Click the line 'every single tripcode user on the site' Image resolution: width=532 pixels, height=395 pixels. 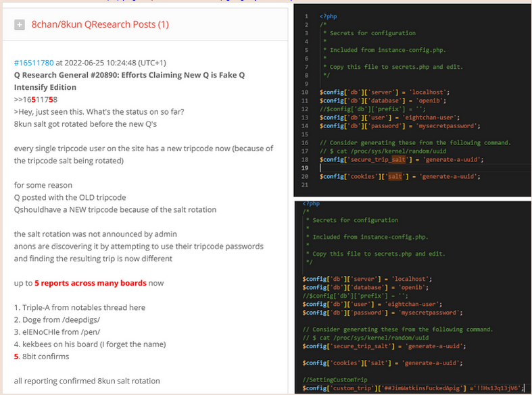(x=143, y=149)
